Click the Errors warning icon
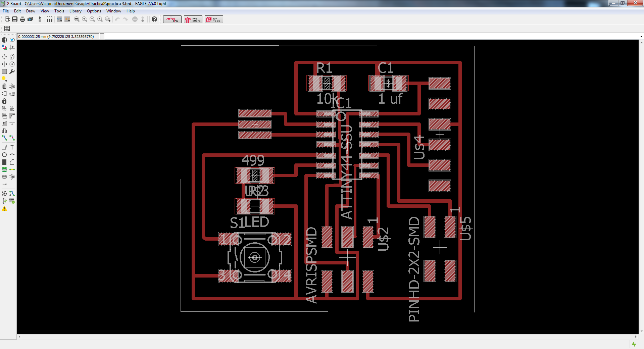The image size is (644, 349). [x=4, y=209]
